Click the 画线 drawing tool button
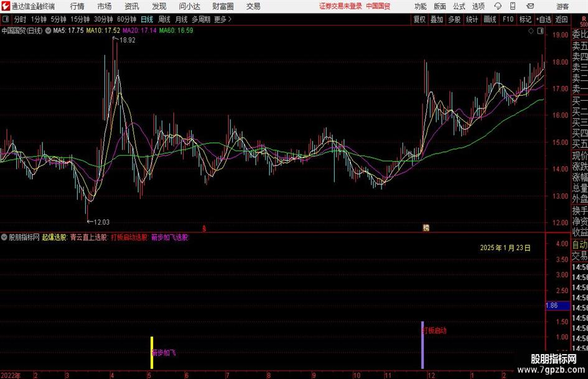Screen dimensions: 588x379 coord(490,19)
